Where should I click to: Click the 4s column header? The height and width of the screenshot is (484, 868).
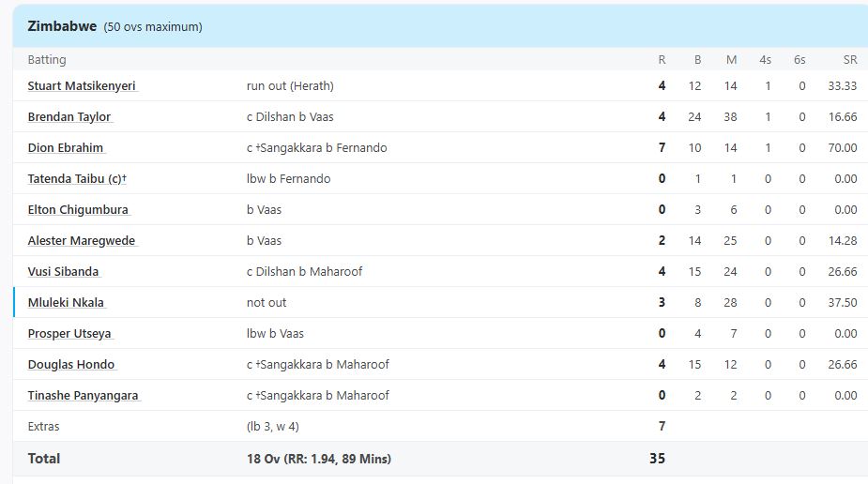(766, 60)
